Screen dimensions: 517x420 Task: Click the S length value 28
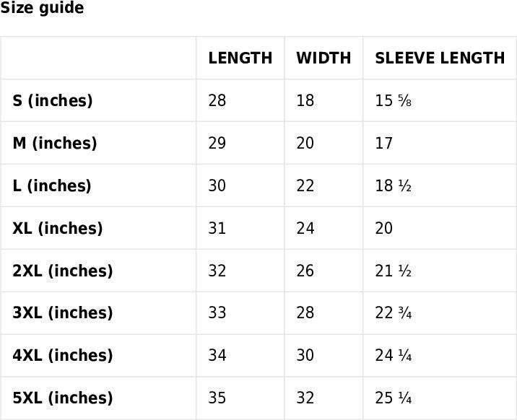(x=217, y=101)
